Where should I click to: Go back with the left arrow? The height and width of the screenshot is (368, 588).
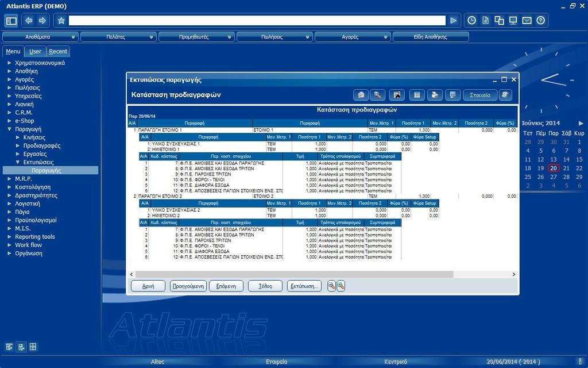click(x=29, y=21)
